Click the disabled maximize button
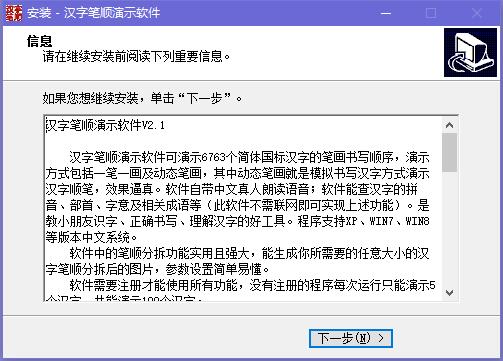 (x=431, y=13)
